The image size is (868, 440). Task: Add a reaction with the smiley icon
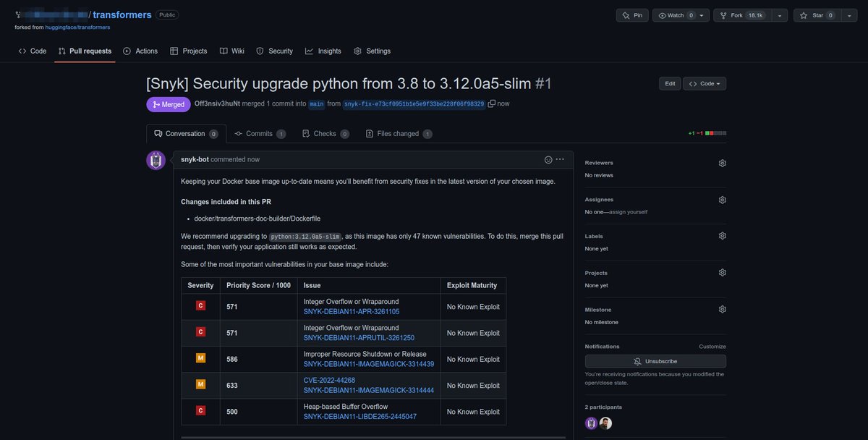pyautogui.click(x=548, y=159)
